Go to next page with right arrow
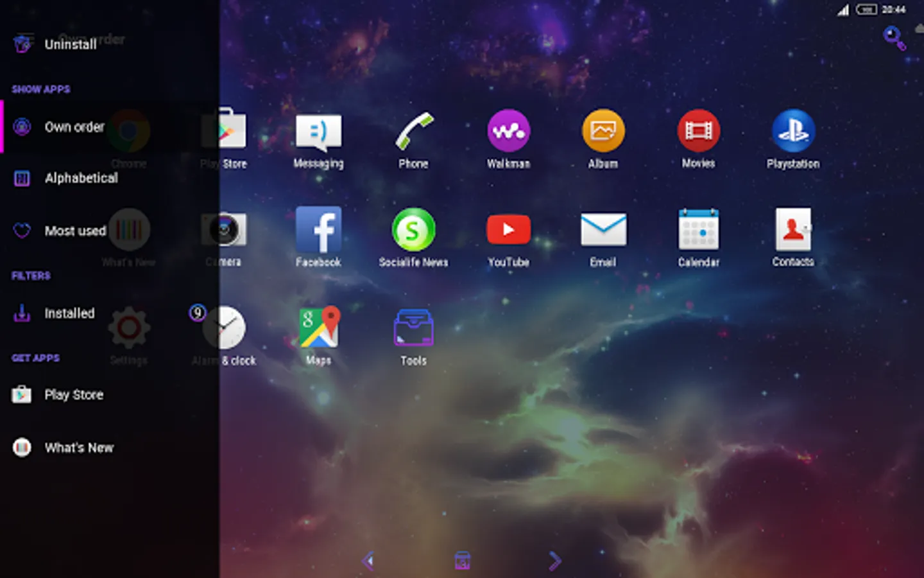The image size is (924, 578). click(555, 561)
